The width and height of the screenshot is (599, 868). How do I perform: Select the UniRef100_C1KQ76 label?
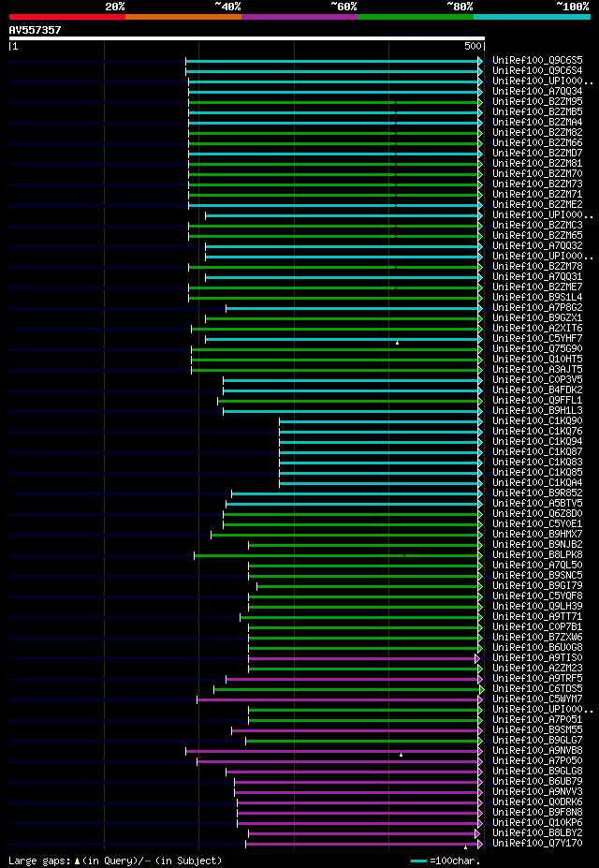click(537, 432)
